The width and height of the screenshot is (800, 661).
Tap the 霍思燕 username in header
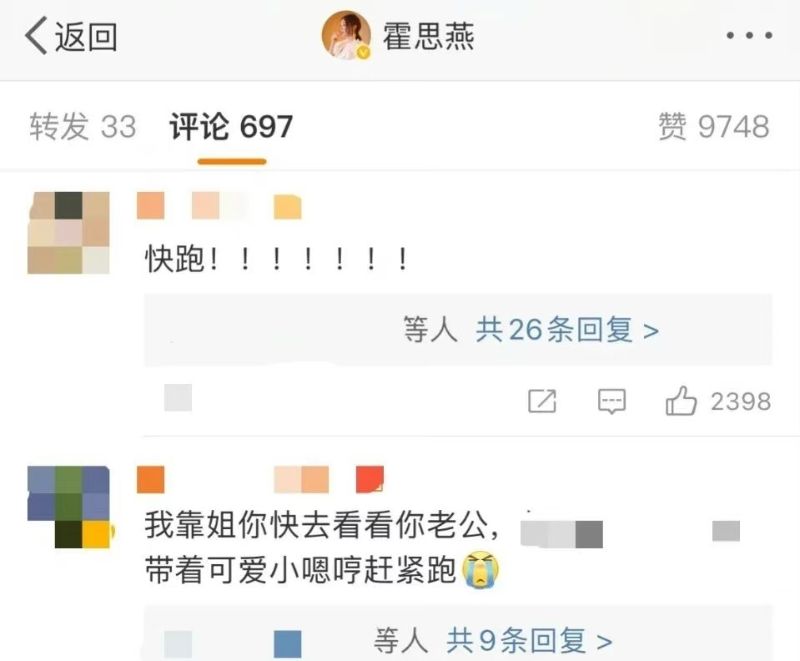click(429, 36)
